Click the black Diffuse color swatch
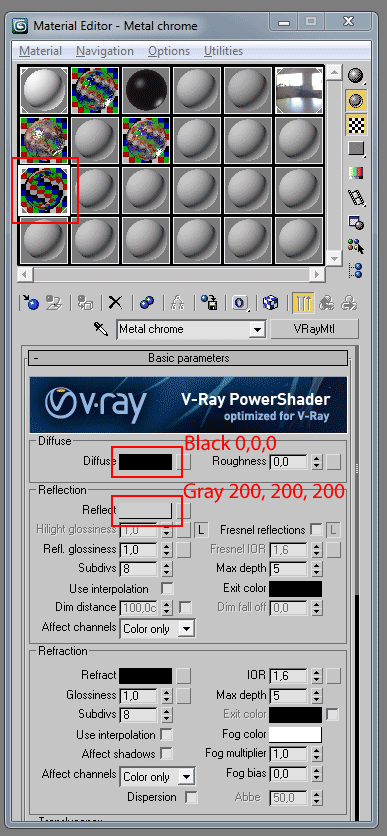 coord(146,462)
